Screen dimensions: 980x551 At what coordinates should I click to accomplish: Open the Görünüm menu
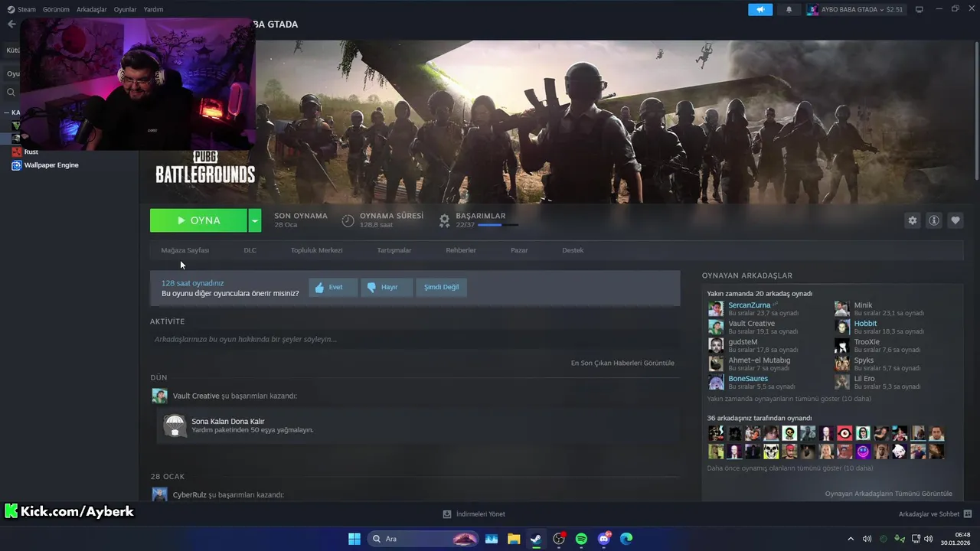coord(56,9)
